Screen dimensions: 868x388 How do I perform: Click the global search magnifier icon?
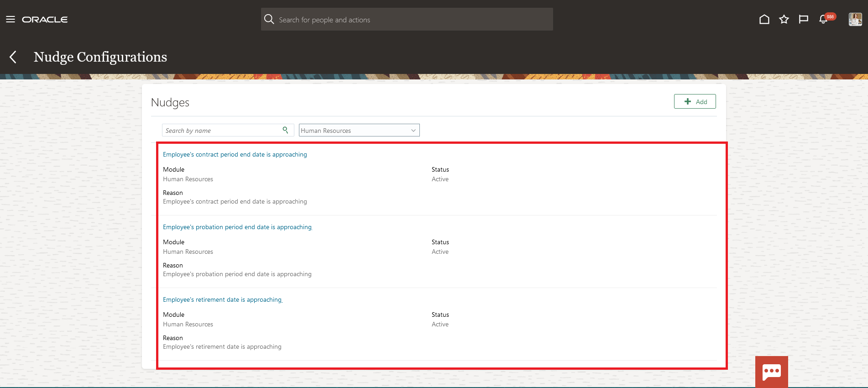(269, 19)
